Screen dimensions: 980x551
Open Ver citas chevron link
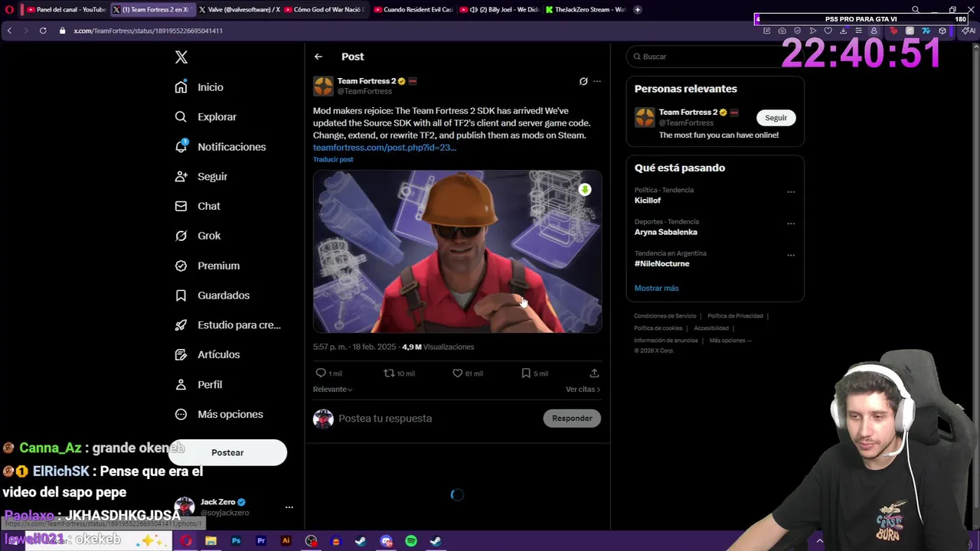tap(583, 390)
